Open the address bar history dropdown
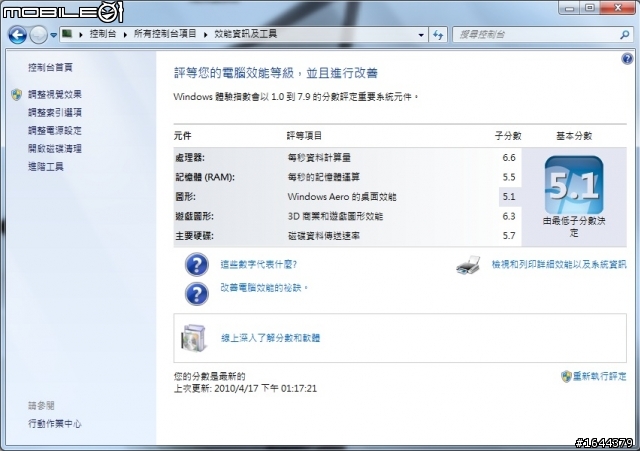 pos(421,35)
